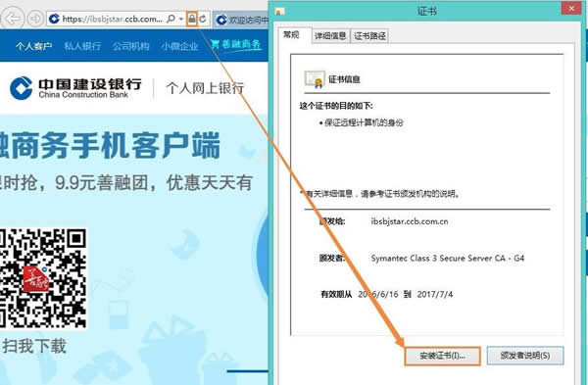Image resolution: width=588 pixels, height=385 pixels.
Task: Open the address bar dropdown arrow
Action: 181,19
